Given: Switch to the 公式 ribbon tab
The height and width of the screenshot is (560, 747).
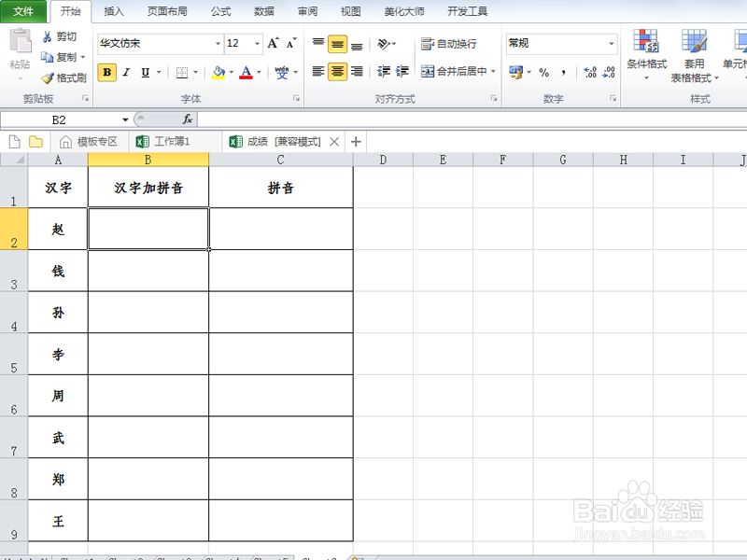Looking at the screenshot, I should pyautogui.click(x=220, y=11).
